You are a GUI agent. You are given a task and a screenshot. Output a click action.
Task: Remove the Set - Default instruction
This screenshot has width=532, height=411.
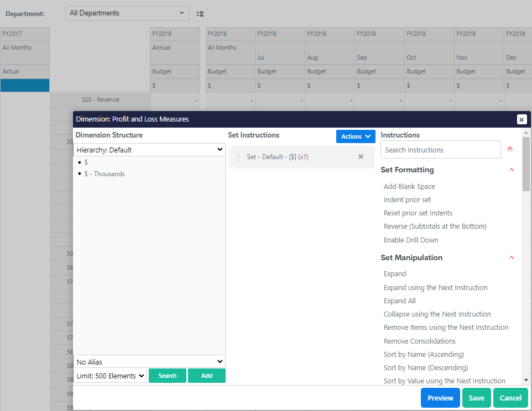(361, 157)
